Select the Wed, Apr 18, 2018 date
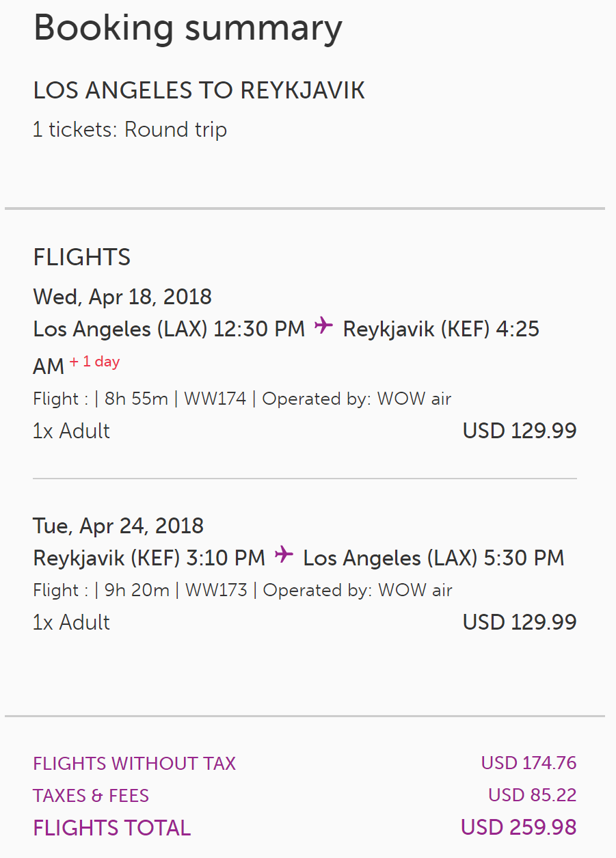 [122, 297]
